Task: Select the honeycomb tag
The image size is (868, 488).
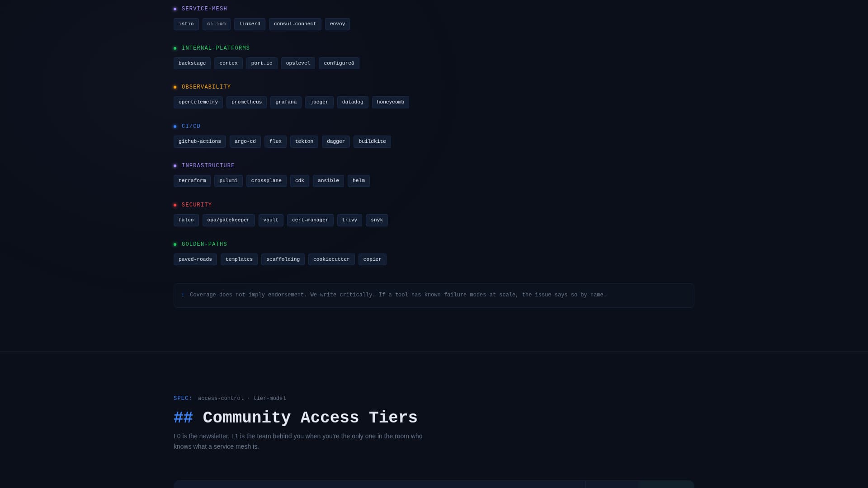Action: pos(390,102)
